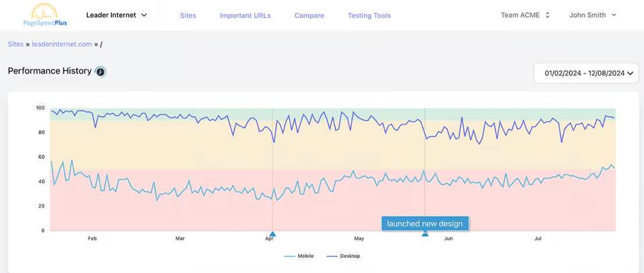
Task: Open the John Smith user menu
Action: click(592, 15)
